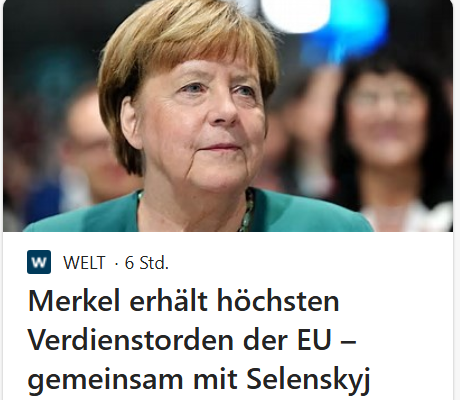Click the word "erhält" in the headline
This screenshot has height=400, width=460.
169,301
